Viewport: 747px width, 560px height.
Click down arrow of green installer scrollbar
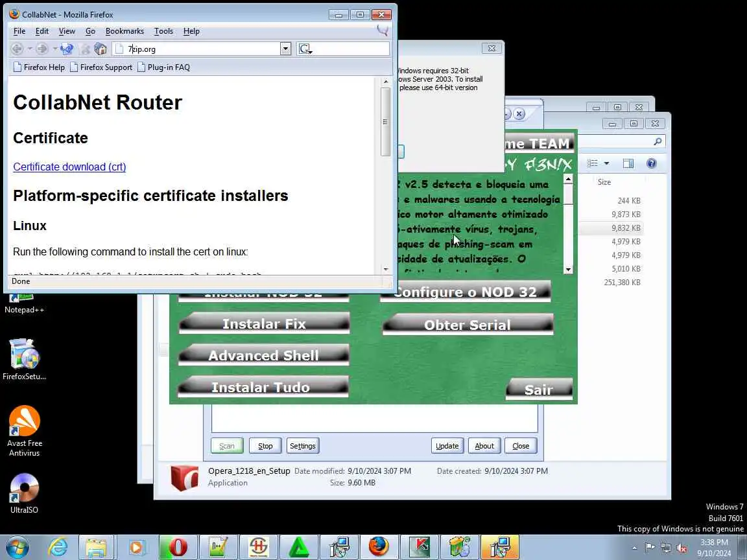[568, 269]
